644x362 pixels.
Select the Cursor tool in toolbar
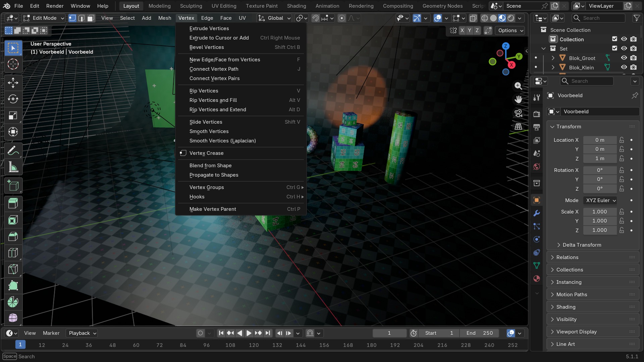click(x=13, y=64)
